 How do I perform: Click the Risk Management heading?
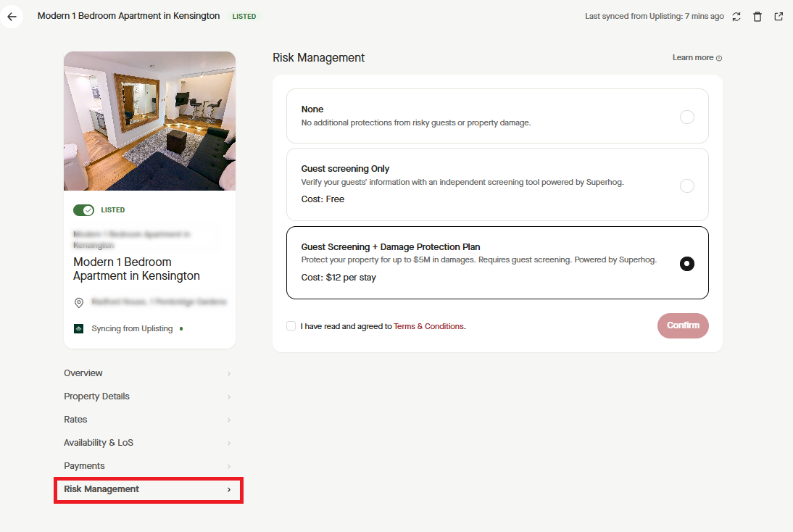318,58
